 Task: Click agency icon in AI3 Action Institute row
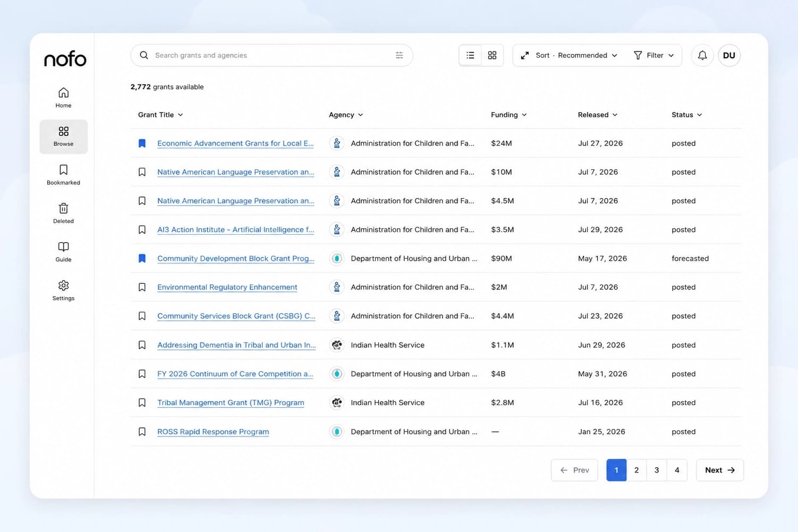(x=337, y=230)
